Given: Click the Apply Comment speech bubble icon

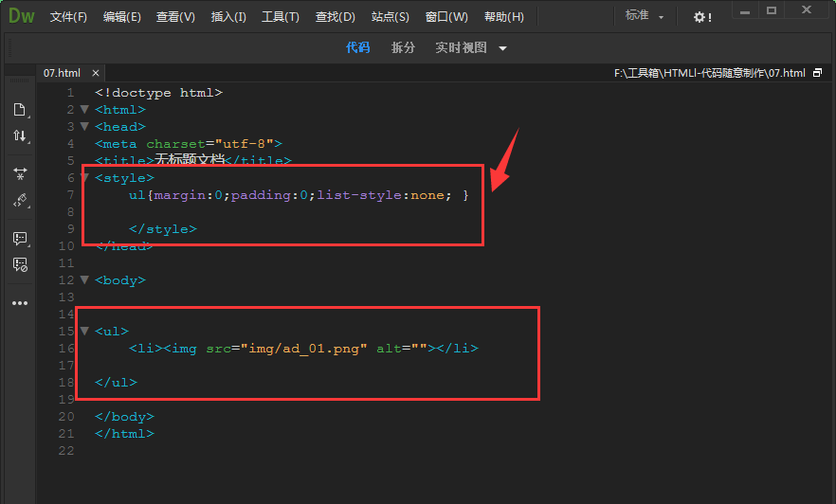Looking at the screenshot, I should click(19, 238).
